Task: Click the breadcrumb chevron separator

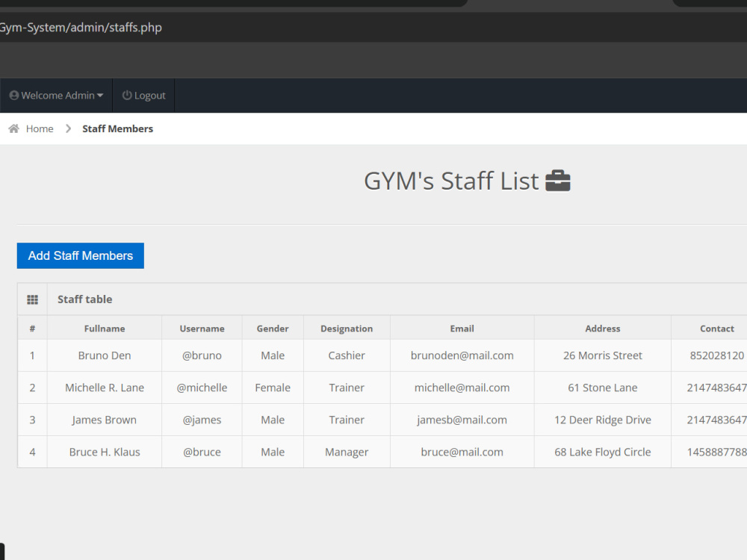Action: [68, 128]
